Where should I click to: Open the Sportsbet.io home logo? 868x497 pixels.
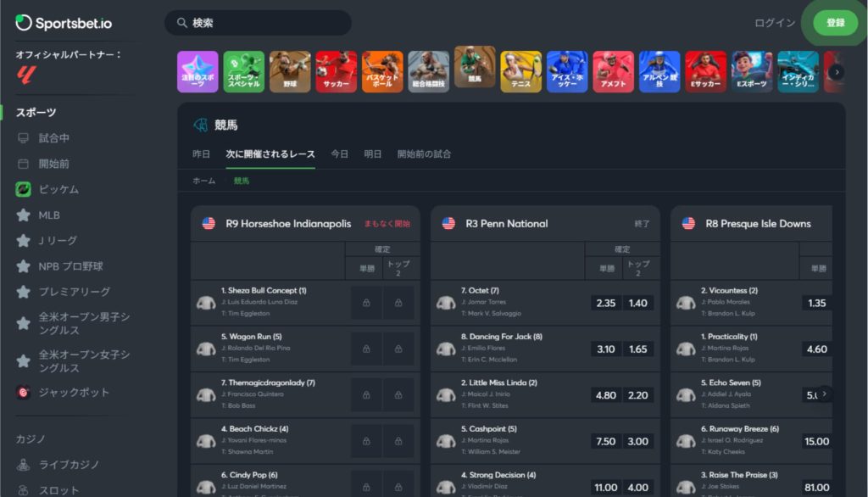(x=64, y=23)
